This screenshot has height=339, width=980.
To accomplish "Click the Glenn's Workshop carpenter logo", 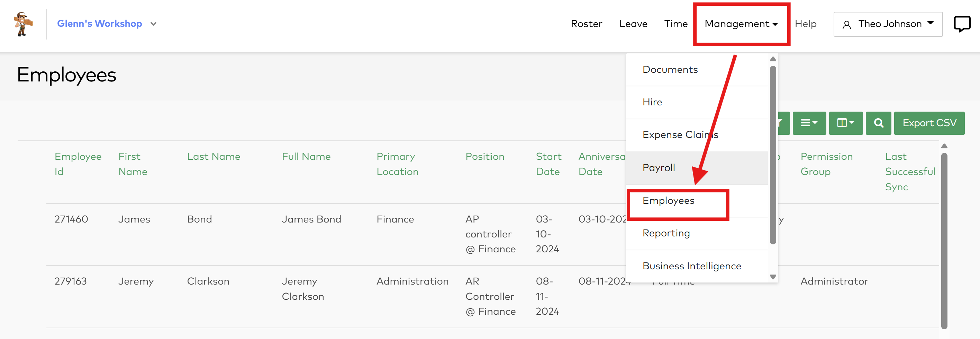I will click(x=23, y=24).
